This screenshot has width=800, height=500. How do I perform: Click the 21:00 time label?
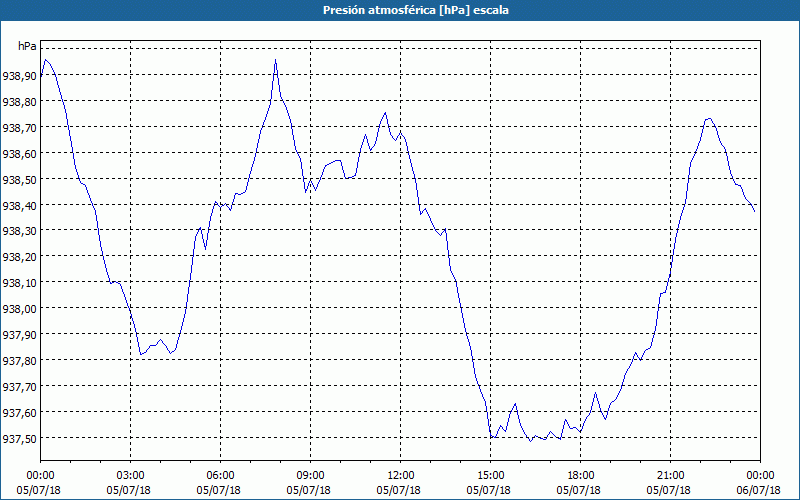click(x=670, y=476)
